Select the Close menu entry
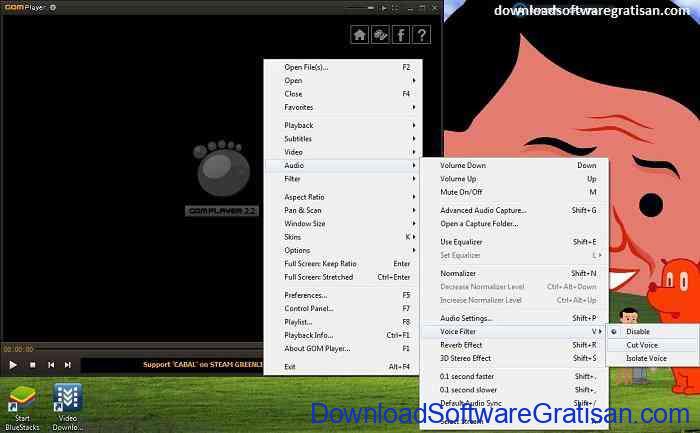 (342, 94)
